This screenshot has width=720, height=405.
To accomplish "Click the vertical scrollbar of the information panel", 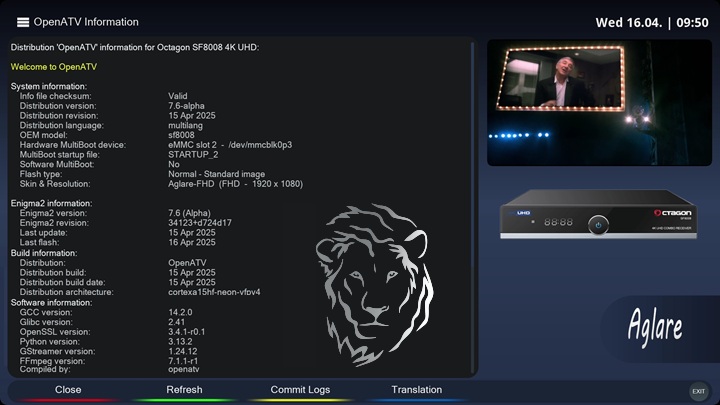I will 472,207.
